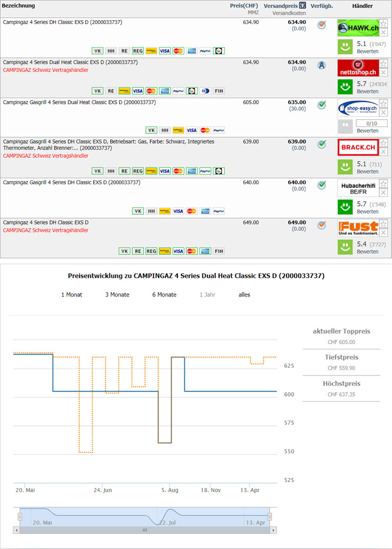This screenshot has width=392, height=549.
Task: Click Bewerten link for BRACK.CH
Action: click(x=367, y=172)
